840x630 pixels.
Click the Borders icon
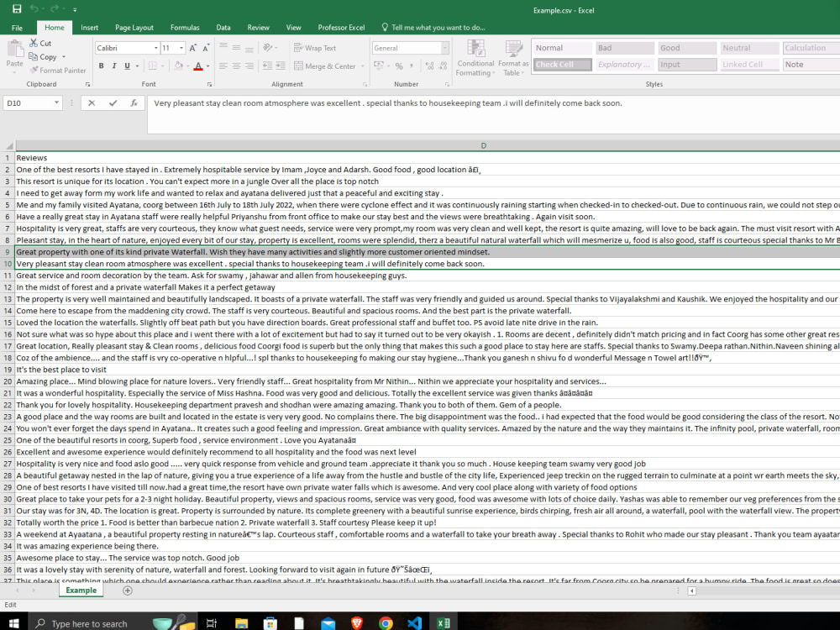[152, 66]
